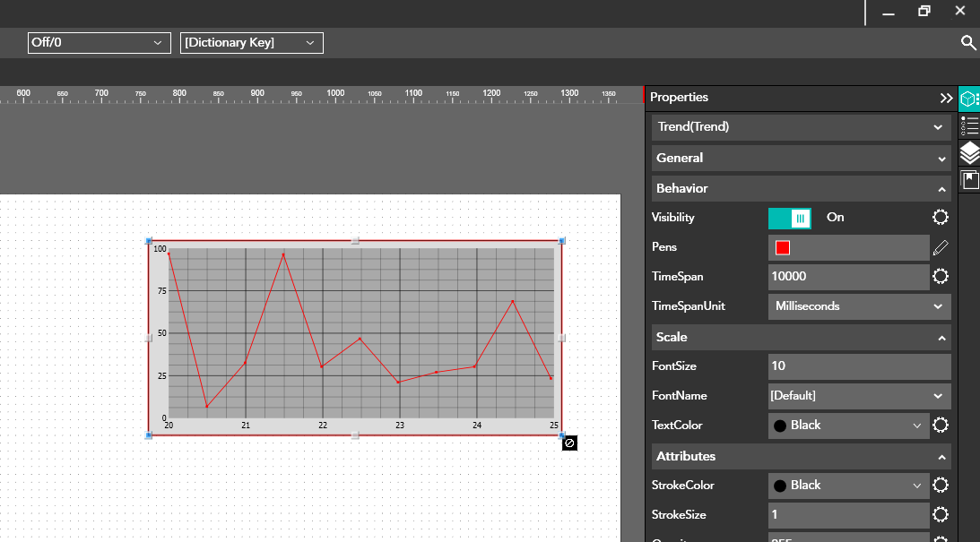Open the Dictionary Key dropdown
This screenshot has width=980, height=542.
[251, 43]
